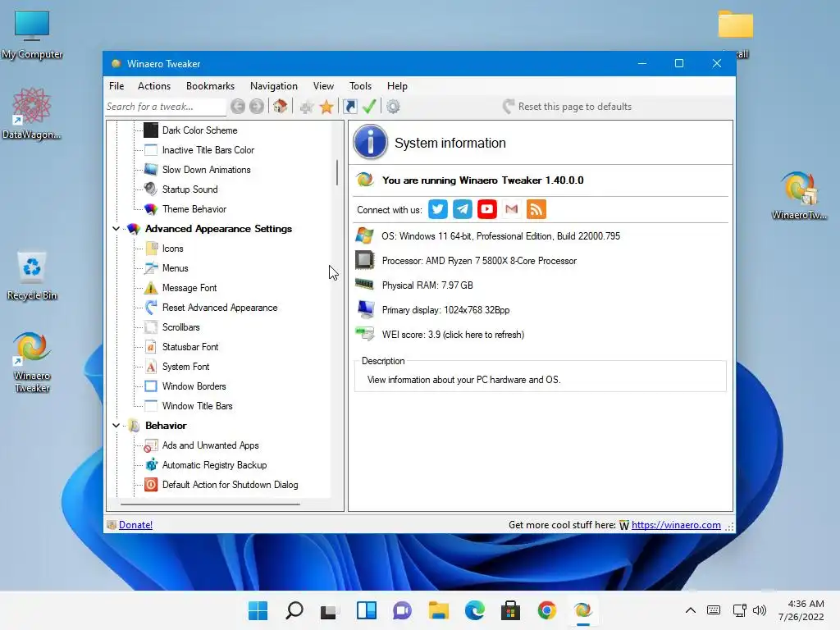Show hidden tray icons chevron
The width and height of the screenshot is (840, 630).
[x=691, y=610]
